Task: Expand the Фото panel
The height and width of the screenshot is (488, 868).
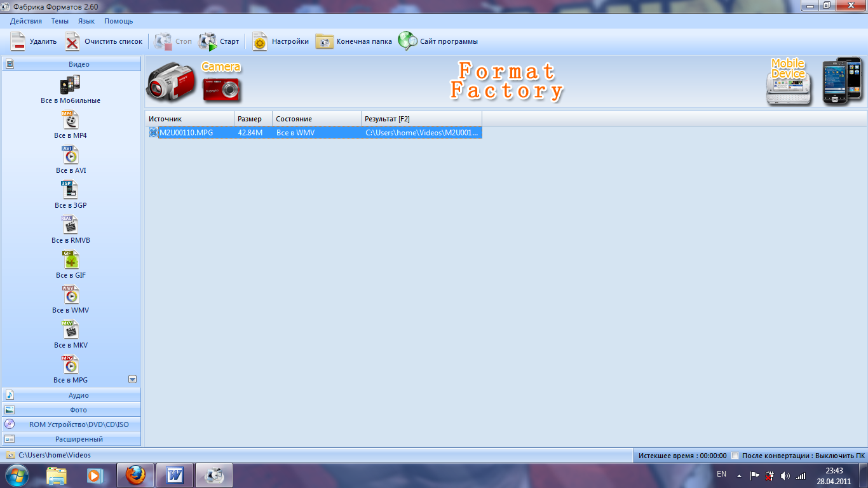Action: pos(71,410)
